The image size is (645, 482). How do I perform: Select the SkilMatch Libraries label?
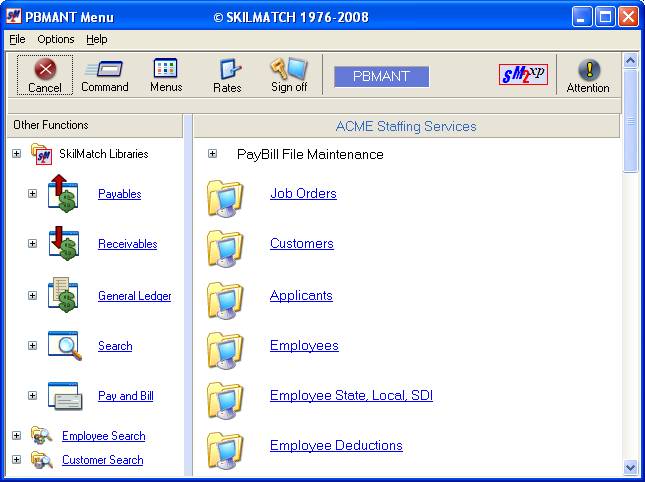(x=104, y=154)
